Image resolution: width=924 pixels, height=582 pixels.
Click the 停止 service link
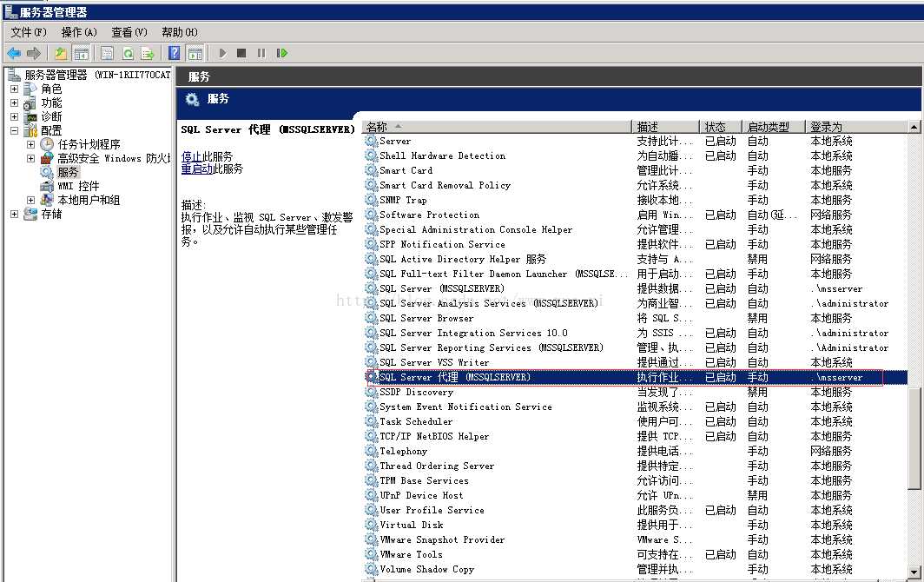[192, 157]
